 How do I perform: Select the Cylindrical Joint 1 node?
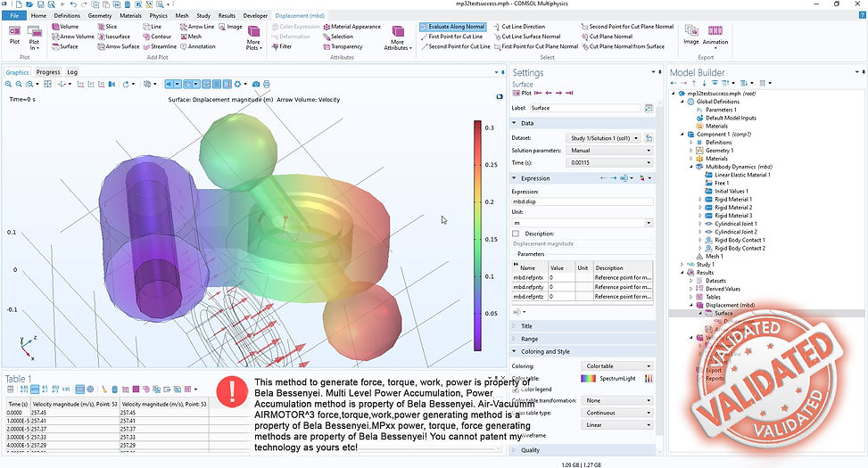tap(735, 224)
